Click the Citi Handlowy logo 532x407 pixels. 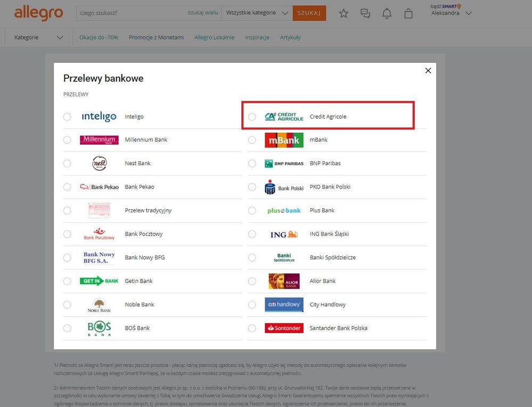(284, 305)
